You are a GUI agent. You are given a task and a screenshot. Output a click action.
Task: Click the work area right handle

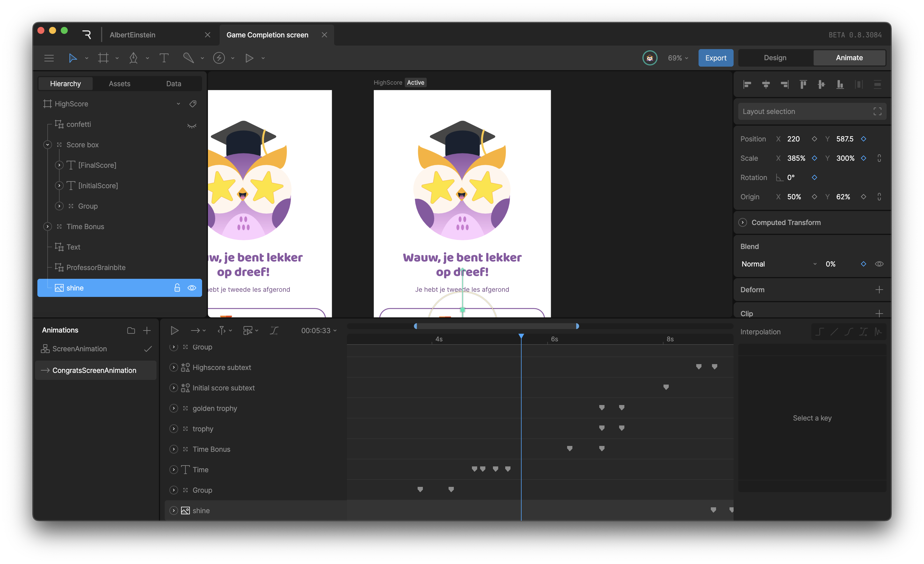tap(578, 326)
